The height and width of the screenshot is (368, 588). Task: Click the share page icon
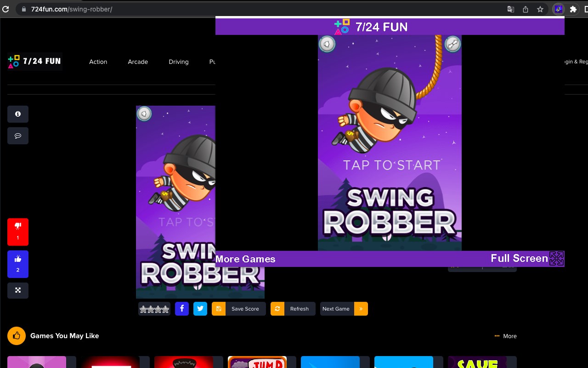pyautogui.click(x=526, y=9)
